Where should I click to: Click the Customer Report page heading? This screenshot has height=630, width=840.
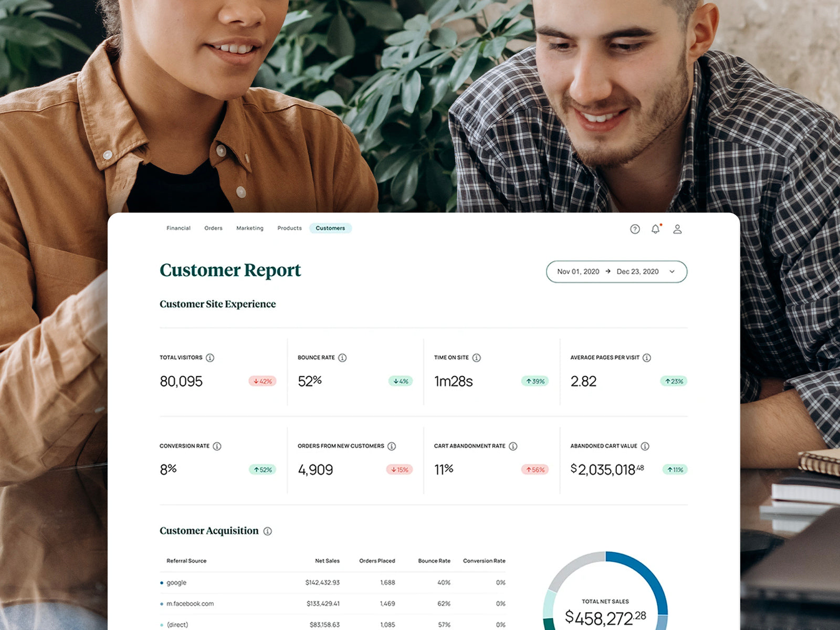click(230, 270)
